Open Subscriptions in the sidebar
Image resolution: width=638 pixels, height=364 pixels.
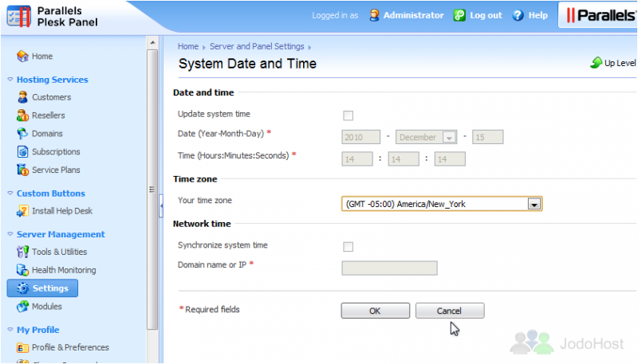(56, 151)
